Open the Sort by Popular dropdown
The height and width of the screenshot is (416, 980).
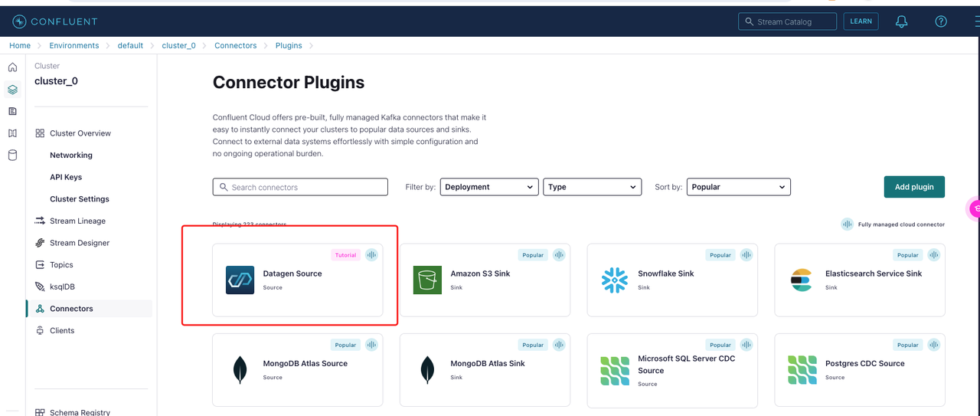tap(738, 187)
